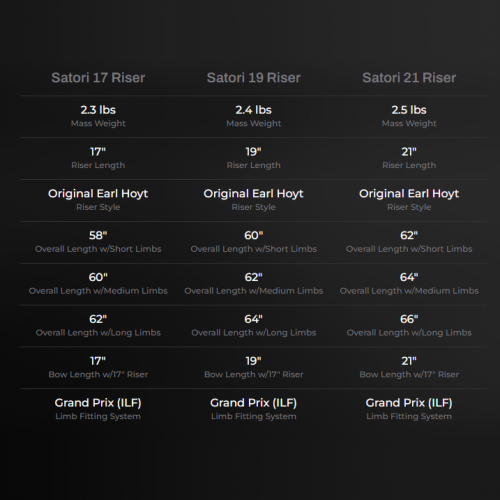The height and width of the screenshot is (500, 500).
Task: Select the Satori 21 Riser heading
Action: click(409, 78)
